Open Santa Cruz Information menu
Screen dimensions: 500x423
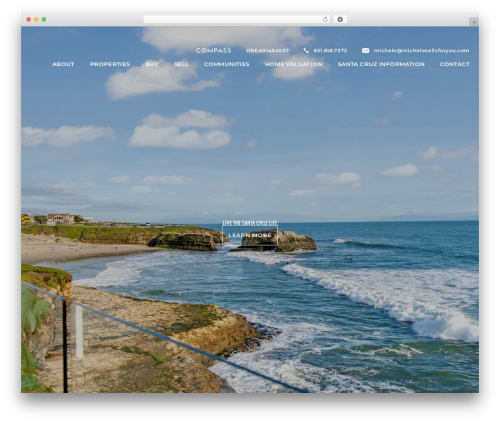tap(381, 64)
